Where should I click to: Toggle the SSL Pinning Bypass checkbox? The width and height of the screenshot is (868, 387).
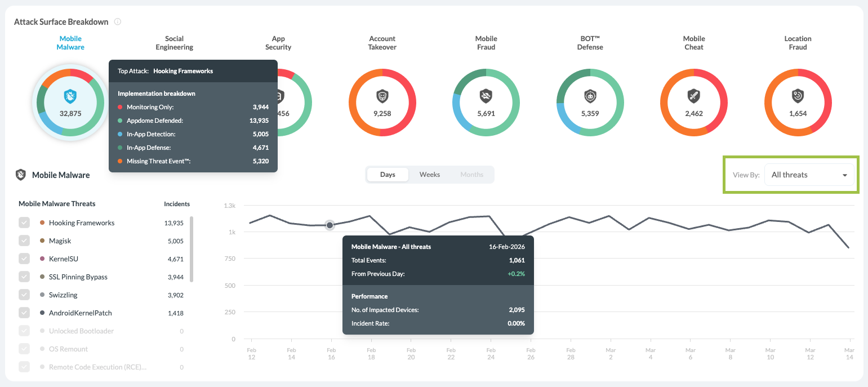coord(24,277)
